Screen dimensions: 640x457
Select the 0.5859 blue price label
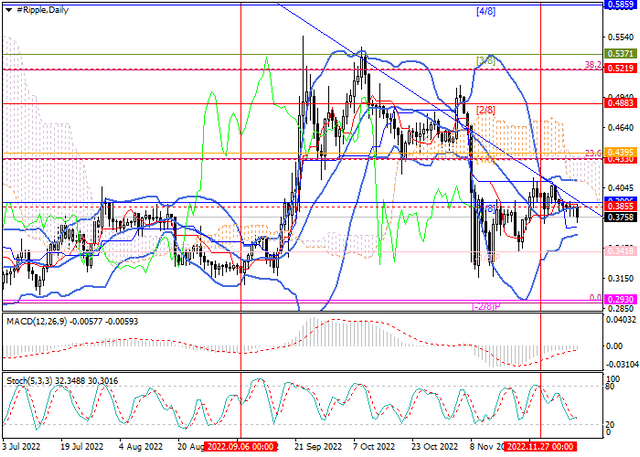[620, 4]
